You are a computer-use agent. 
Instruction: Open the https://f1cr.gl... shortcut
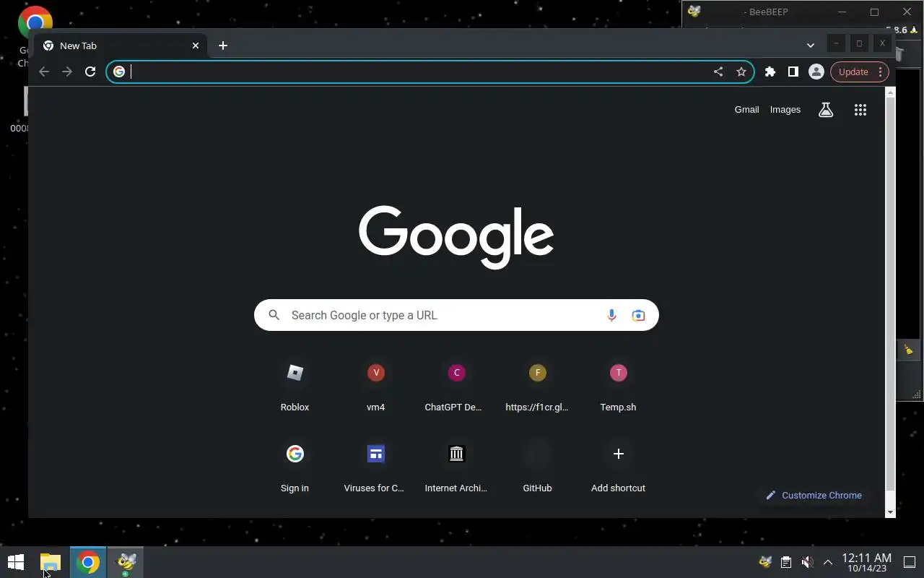click(537, 387)
